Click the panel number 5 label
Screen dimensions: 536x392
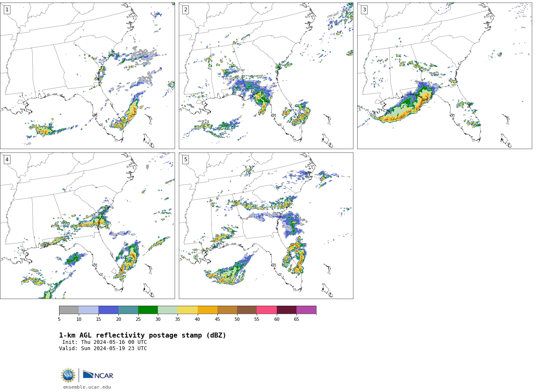pyautogui.click(x=186, y=160)
